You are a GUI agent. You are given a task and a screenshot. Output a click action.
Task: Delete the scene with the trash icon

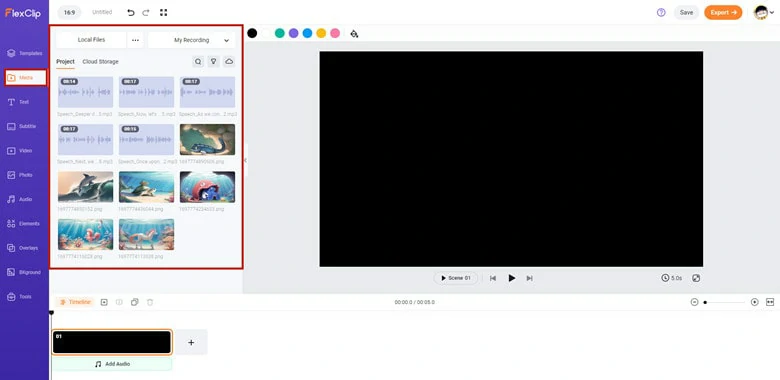point(150,302)
